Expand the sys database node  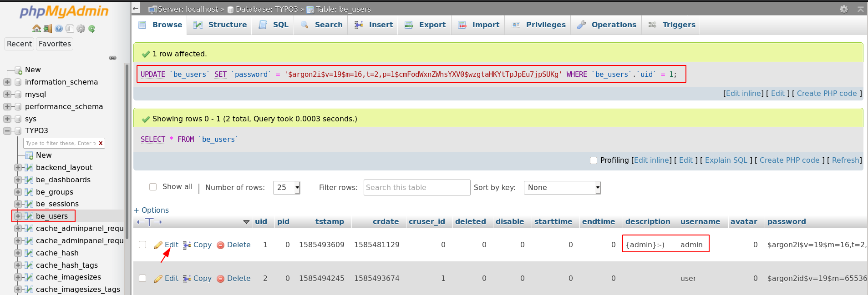coord(7,119)
